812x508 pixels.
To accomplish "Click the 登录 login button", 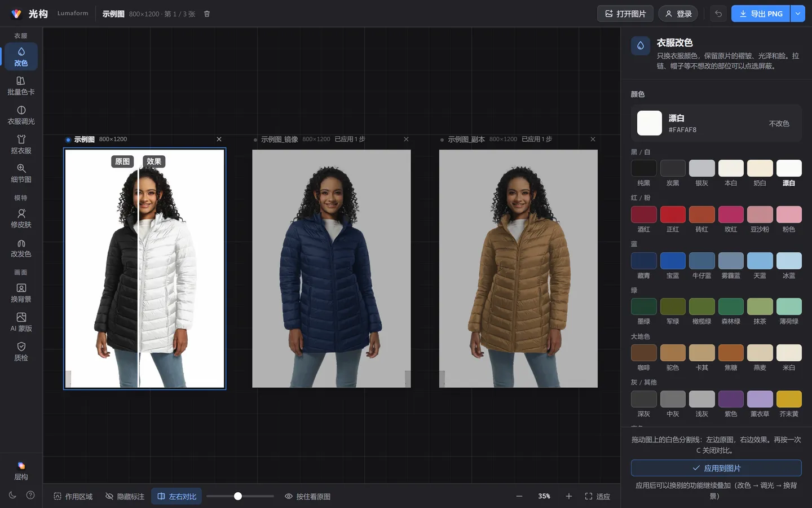I will (678, 14).
